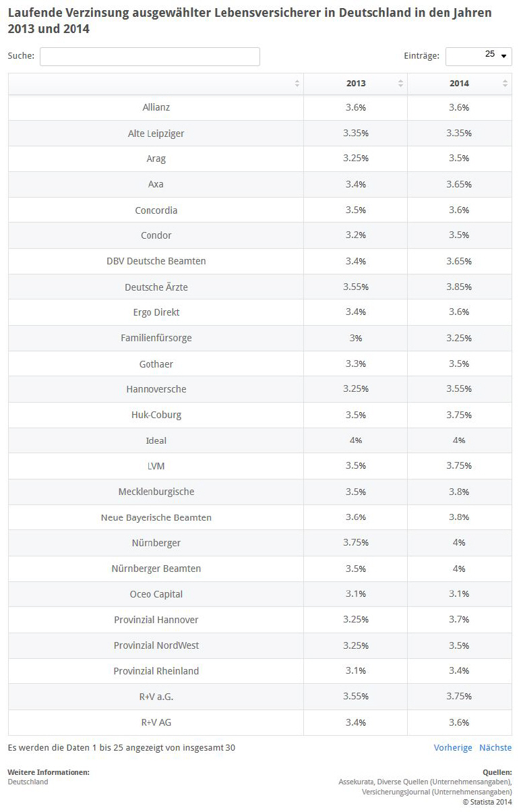Viewport: 521px width, 812px height.
Task: Select the Oceo Capital entry
Action: click(x=156, y=594)
